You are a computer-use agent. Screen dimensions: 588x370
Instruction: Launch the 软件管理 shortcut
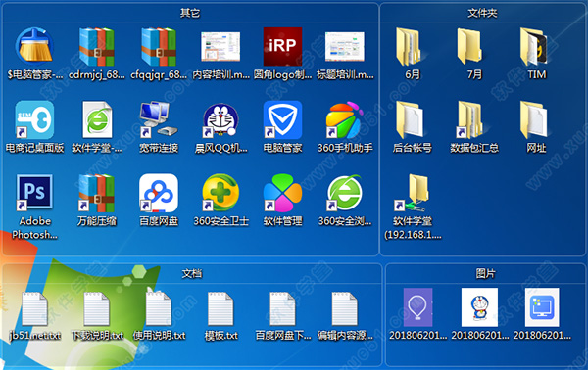pos(282,193)
